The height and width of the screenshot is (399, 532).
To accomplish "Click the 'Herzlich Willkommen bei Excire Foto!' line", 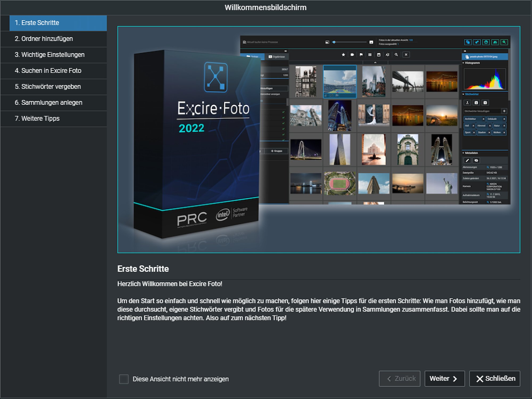I will point(170,284).
